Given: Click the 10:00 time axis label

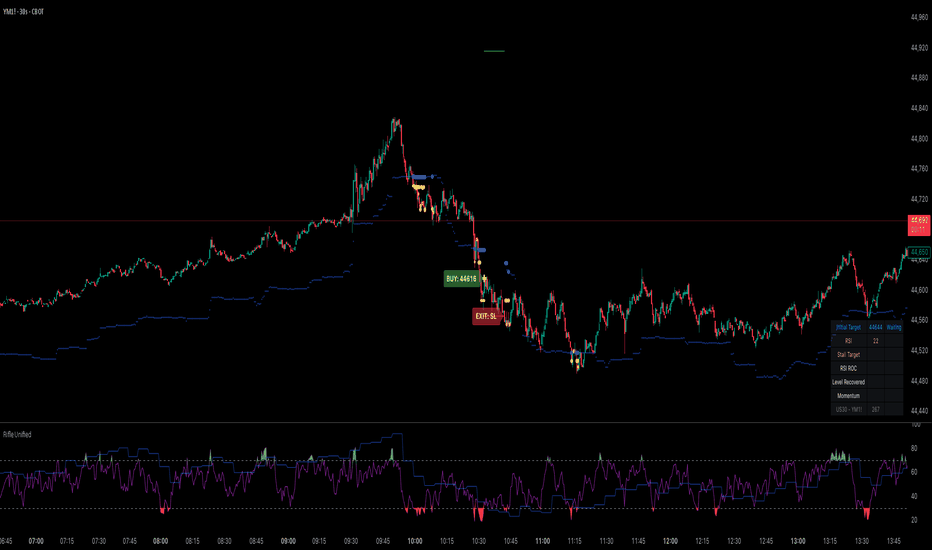Looking at the screenshot, I should pyautogui.click(x=415, y=541).
